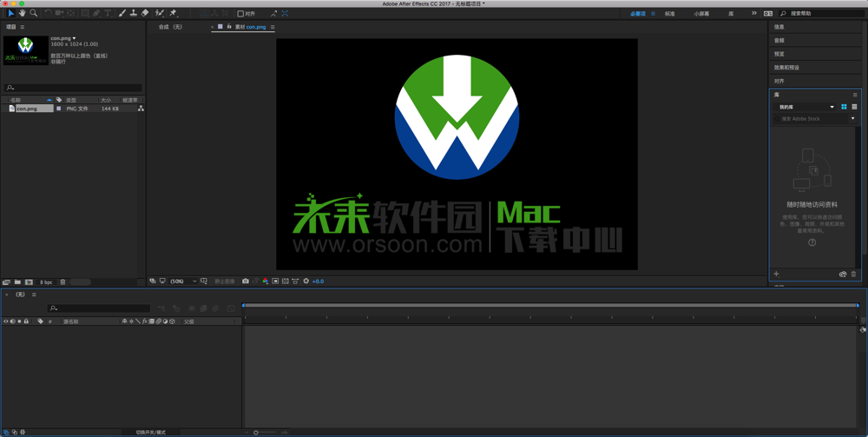Switch library to list view icon
Screen dimensions: 868x437
(x=855, y=107)
